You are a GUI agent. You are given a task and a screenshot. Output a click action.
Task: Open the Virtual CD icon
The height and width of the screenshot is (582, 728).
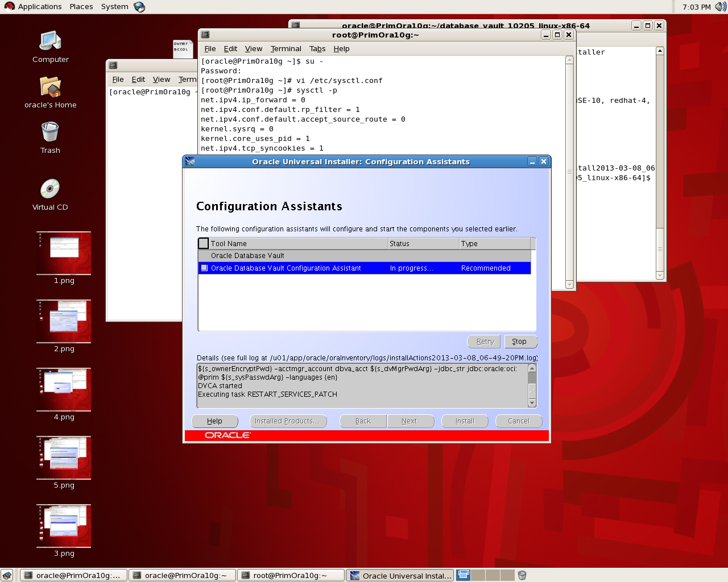tap(50, 189)
